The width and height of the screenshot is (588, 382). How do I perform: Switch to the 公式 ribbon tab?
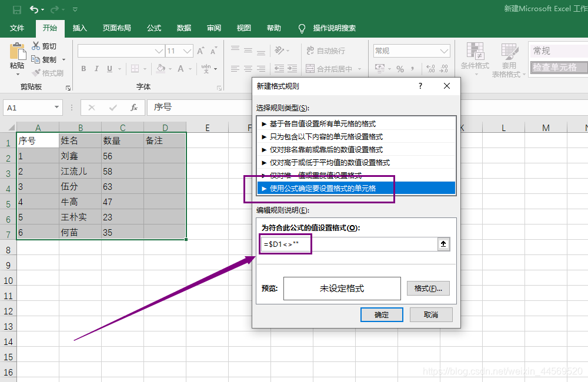[154, 28]
